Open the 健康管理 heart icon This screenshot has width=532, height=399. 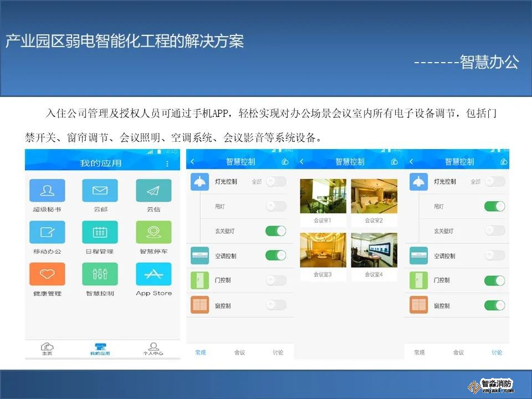point(47,274)
